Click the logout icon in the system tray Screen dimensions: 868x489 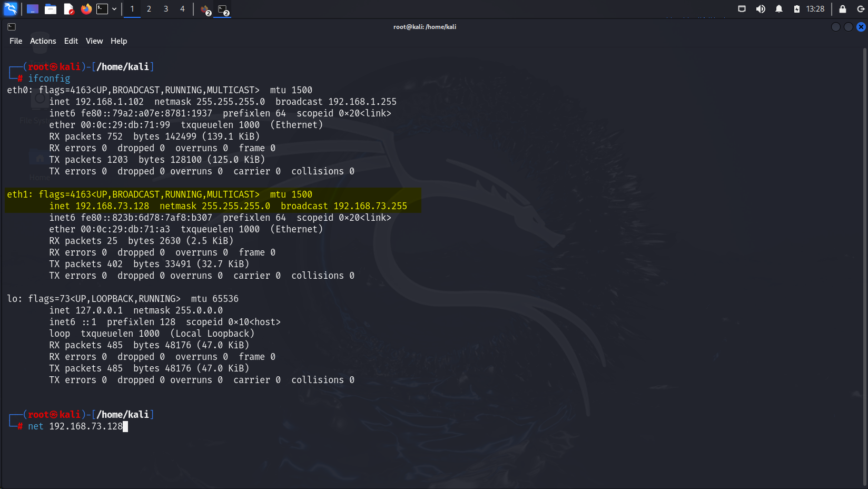coord(861,8)
